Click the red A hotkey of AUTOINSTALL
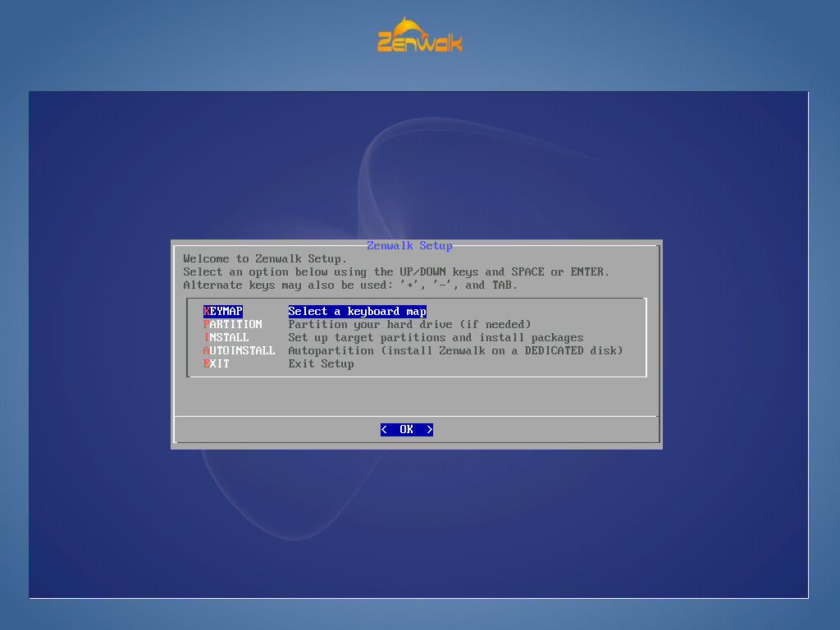Image resolution: width=840 pixels, height=630 pixels. 206,350
